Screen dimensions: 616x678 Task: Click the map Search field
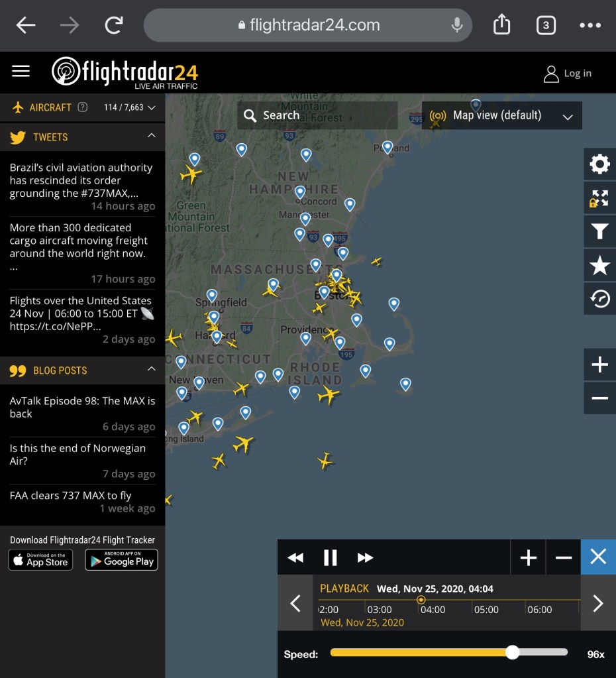coord(318,116)
